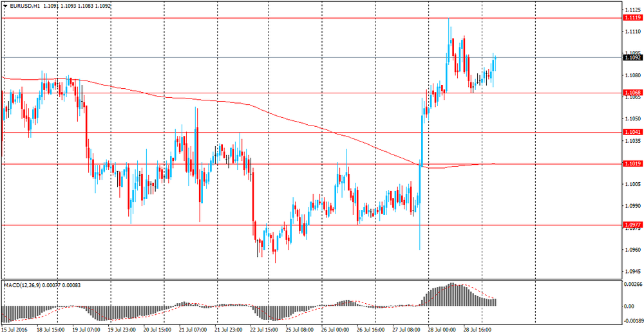Click the 1.0945 price scale value
The width and height of the screenshot is (644, 336).
click(x=633, y=272)
